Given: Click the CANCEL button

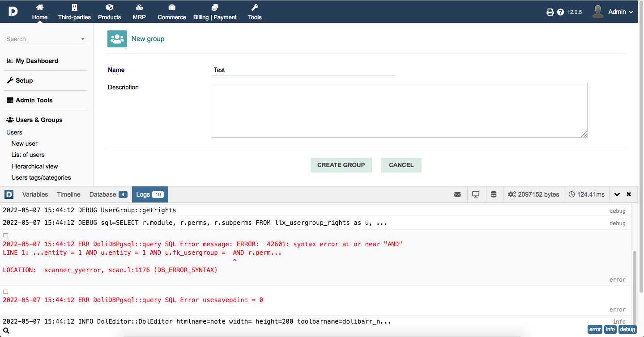Looking at the screenshot, I should coord(401,165).
